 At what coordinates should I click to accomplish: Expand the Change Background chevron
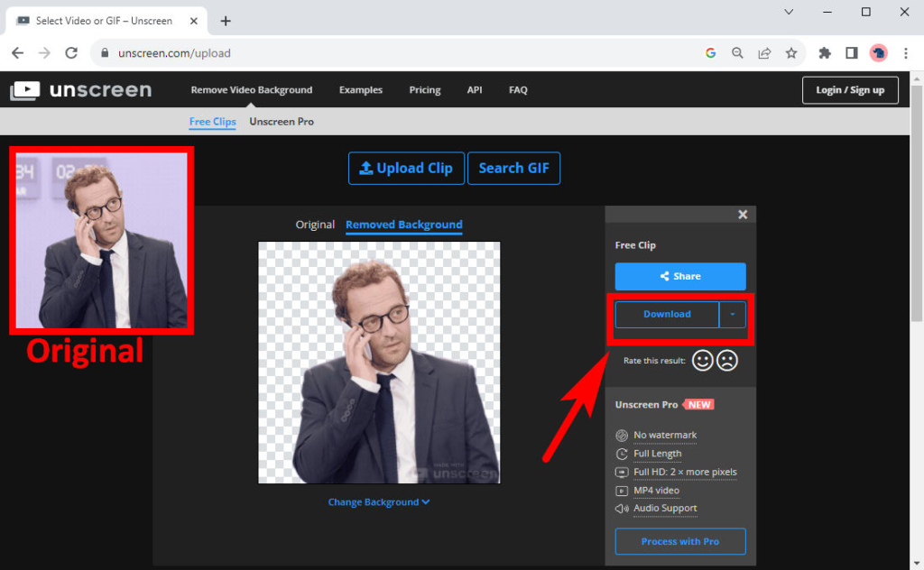click(x=424, y=501)
